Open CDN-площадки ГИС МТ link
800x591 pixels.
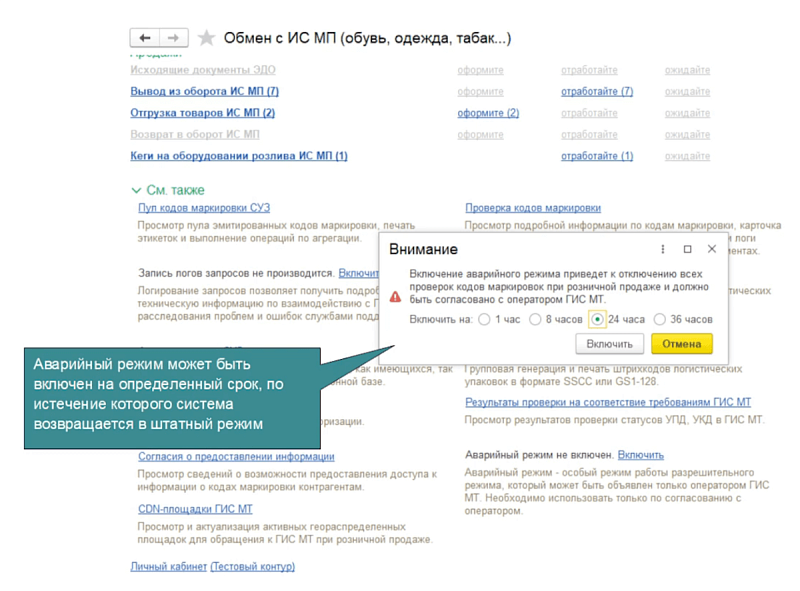(x=195, y=509)
